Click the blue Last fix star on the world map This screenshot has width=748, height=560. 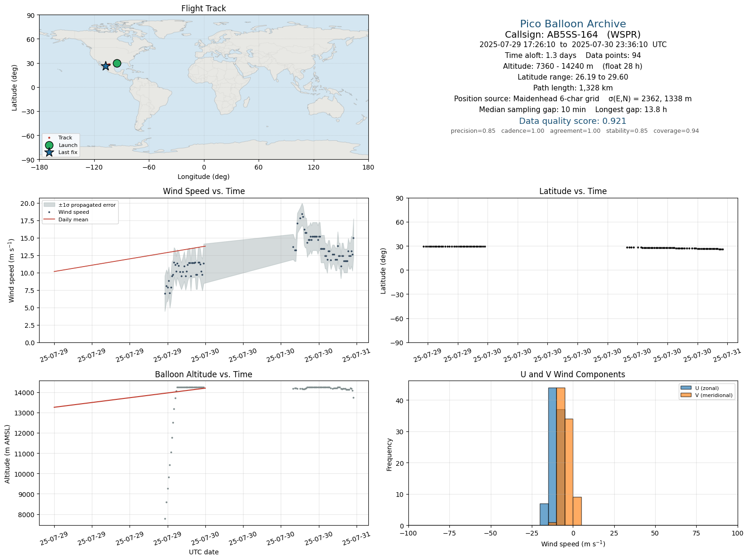coord(106,66)
